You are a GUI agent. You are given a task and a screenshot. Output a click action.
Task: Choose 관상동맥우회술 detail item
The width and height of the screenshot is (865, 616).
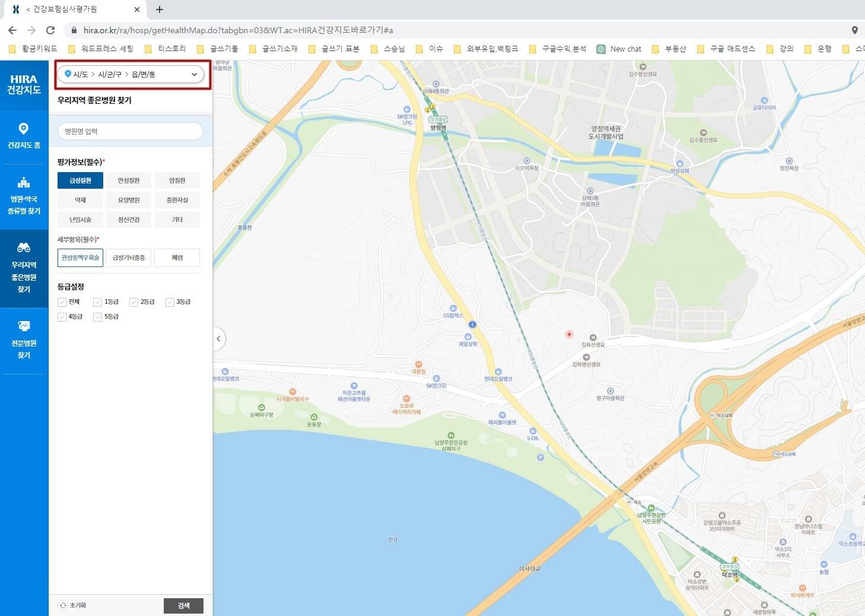point(80,258)
